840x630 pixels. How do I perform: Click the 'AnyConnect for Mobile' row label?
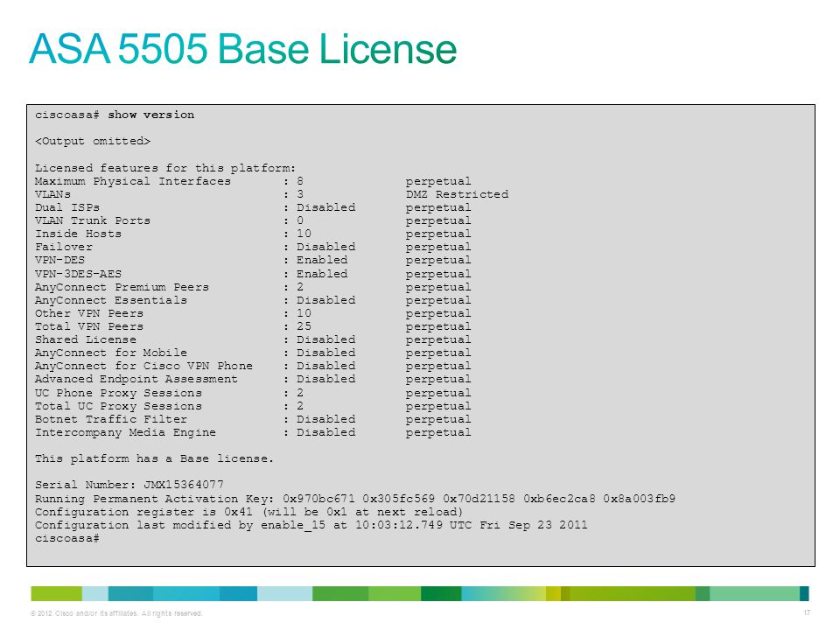111,353
